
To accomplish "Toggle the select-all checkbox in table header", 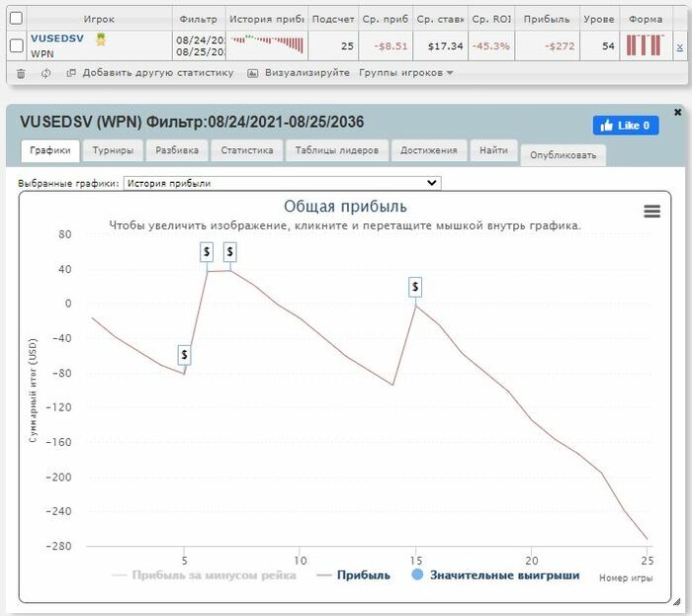I will 17,18.
